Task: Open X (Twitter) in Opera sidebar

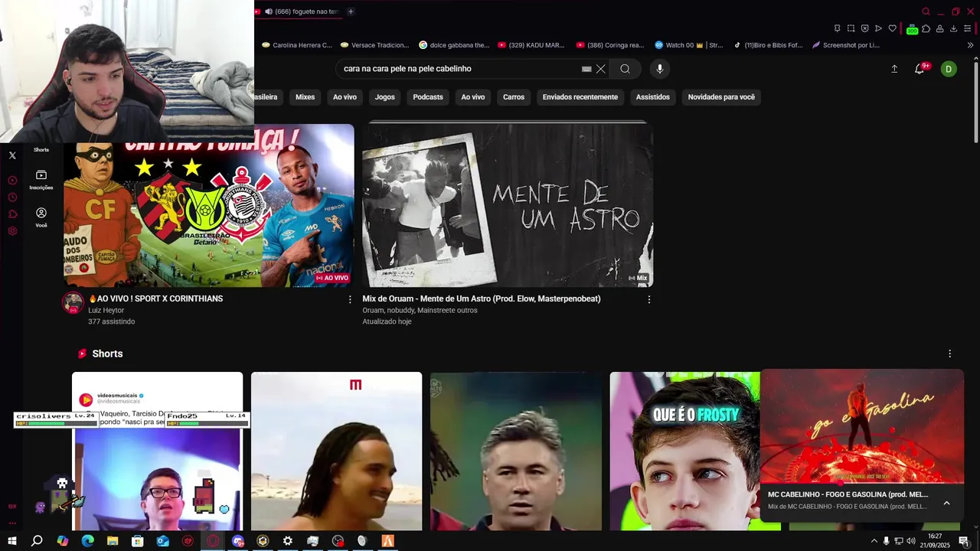Action: [12, 155]
